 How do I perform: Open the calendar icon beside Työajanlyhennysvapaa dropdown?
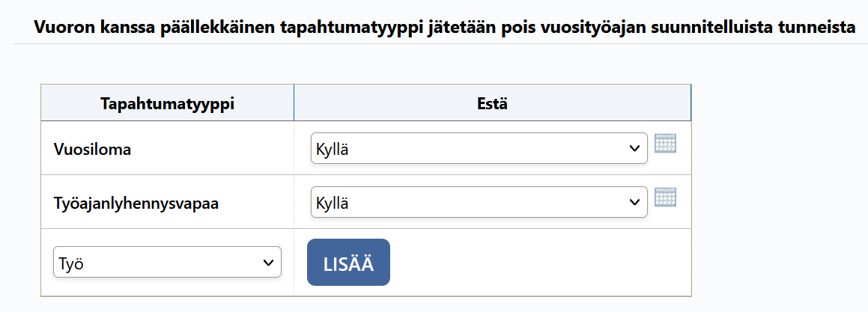coord(665,198)
